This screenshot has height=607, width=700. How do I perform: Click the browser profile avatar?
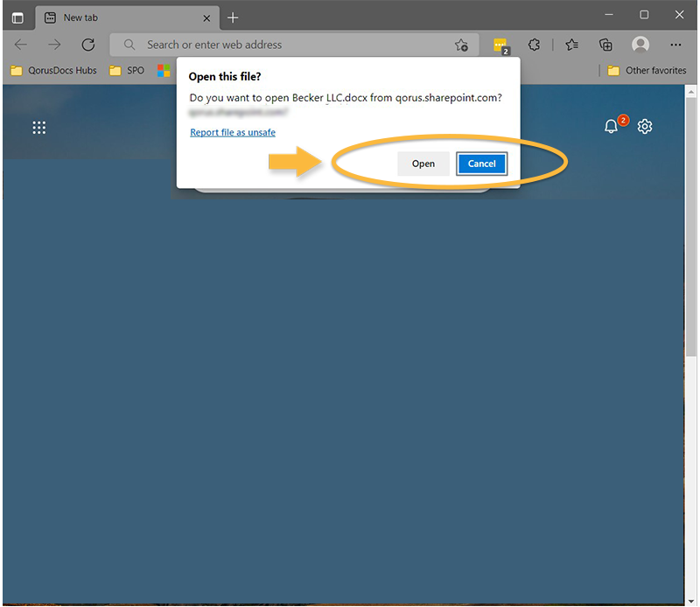click(x=640, y=45)
